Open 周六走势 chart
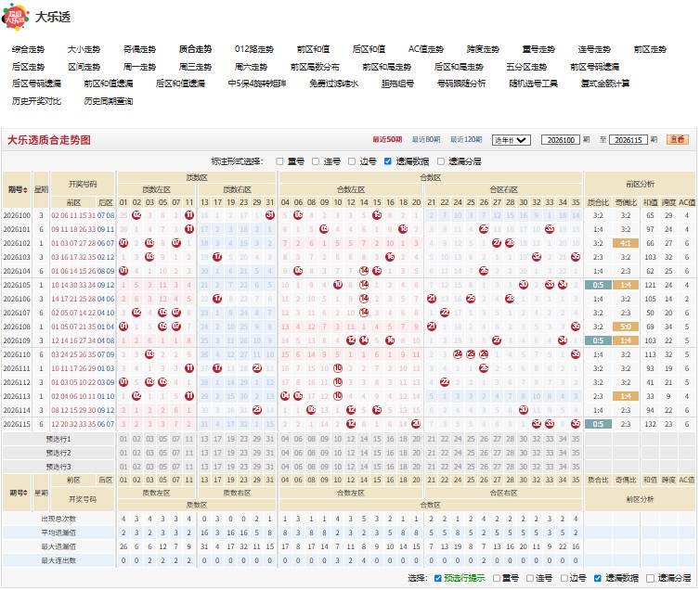This screenshot has height=590, width=700. coord(251,67)
